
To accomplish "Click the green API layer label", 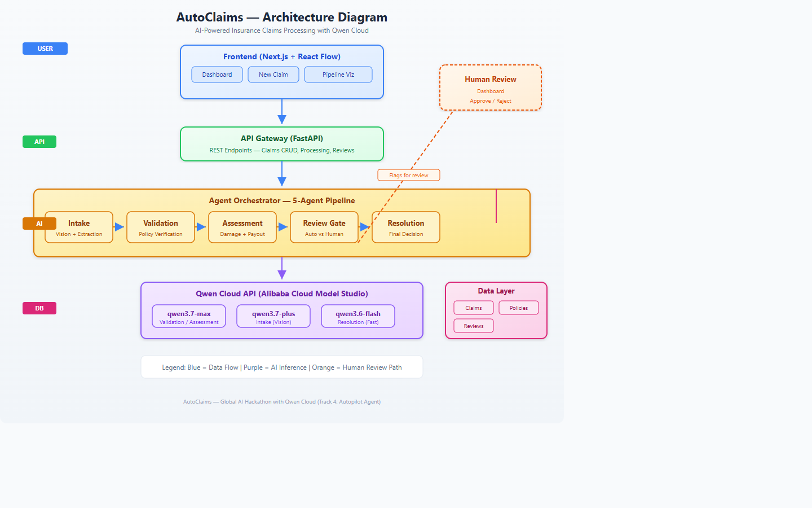I will pos(39,142).
